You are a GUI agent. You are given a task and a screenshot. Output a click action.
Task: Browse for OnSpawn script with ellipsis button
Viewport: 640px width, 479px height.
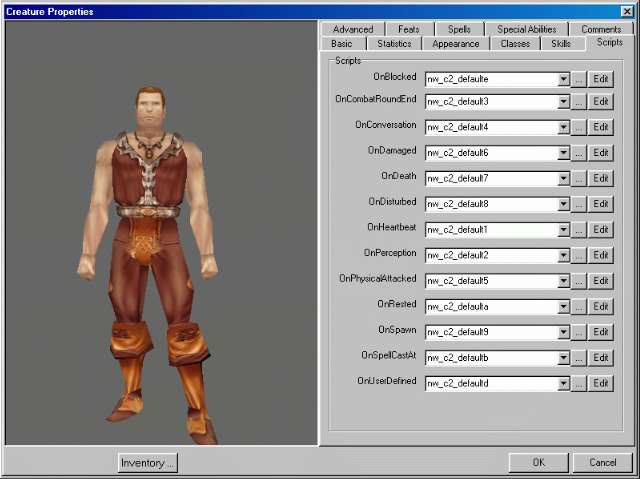pos(578,332)
